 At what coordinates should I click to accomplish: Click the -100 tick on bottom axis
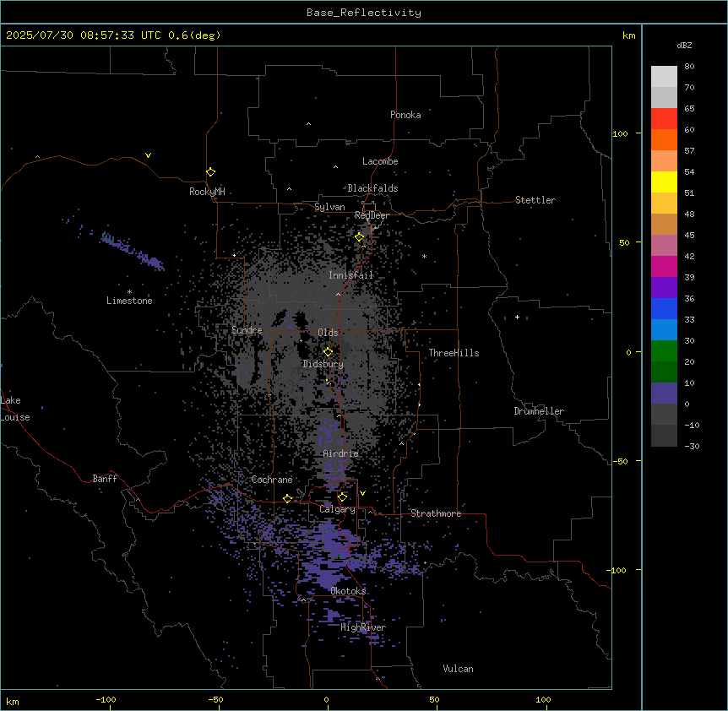tap(106, 699)
